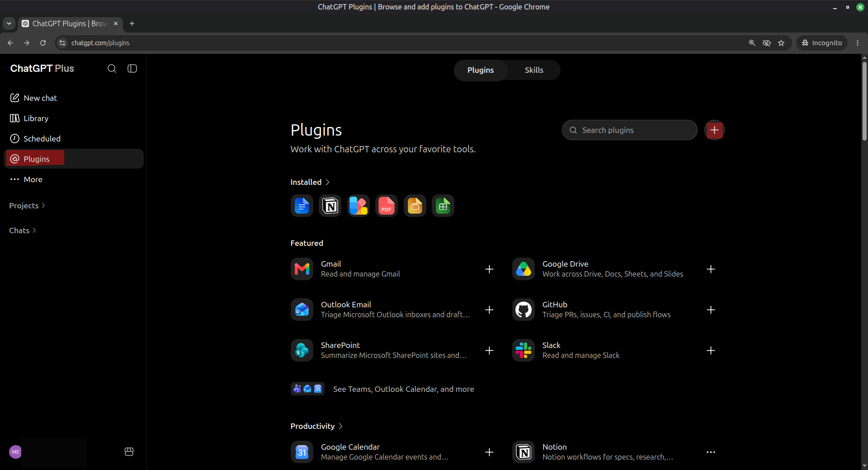Image resolution: width=868 pixels, height=470 pixels.
Task: Open the Gmail plugin title
Action: (331, 264)
